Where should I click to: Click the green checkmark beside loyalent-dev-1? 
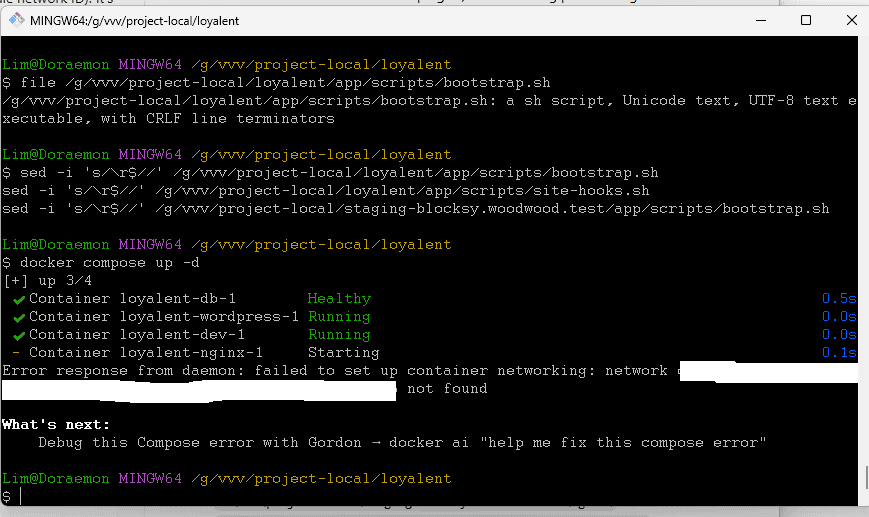coord(19,336)
